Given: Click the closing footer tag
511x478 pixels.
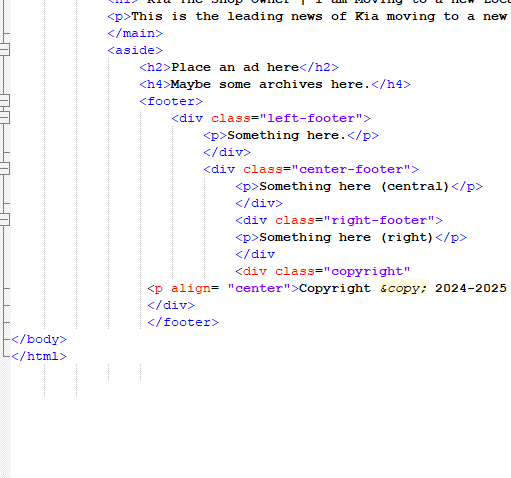Looking at the screenshot, I should [x=183, y=322].
